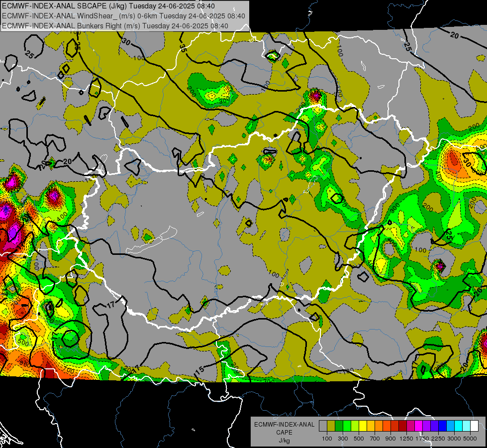Choose the dark red swatch before 1250

coord(402,426)
